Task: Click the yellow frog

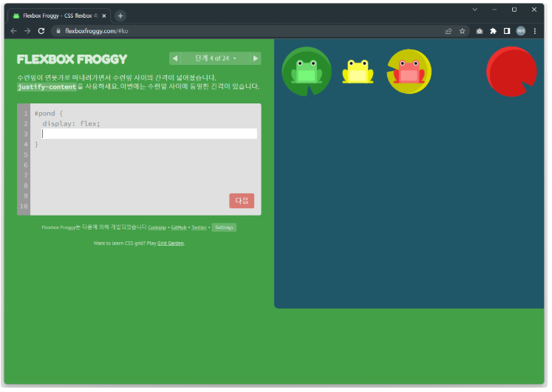Action: (x=358, y=72)
